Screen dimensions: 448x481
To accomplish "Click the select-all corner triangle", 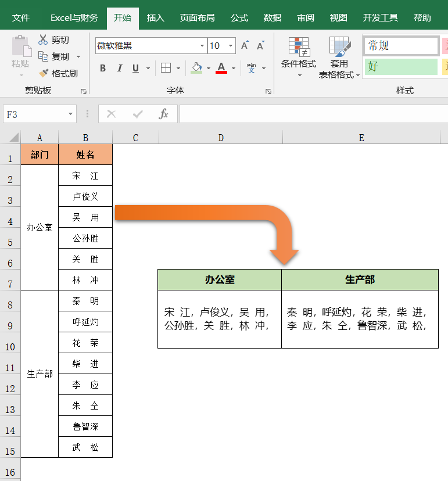I will [14, 137].
